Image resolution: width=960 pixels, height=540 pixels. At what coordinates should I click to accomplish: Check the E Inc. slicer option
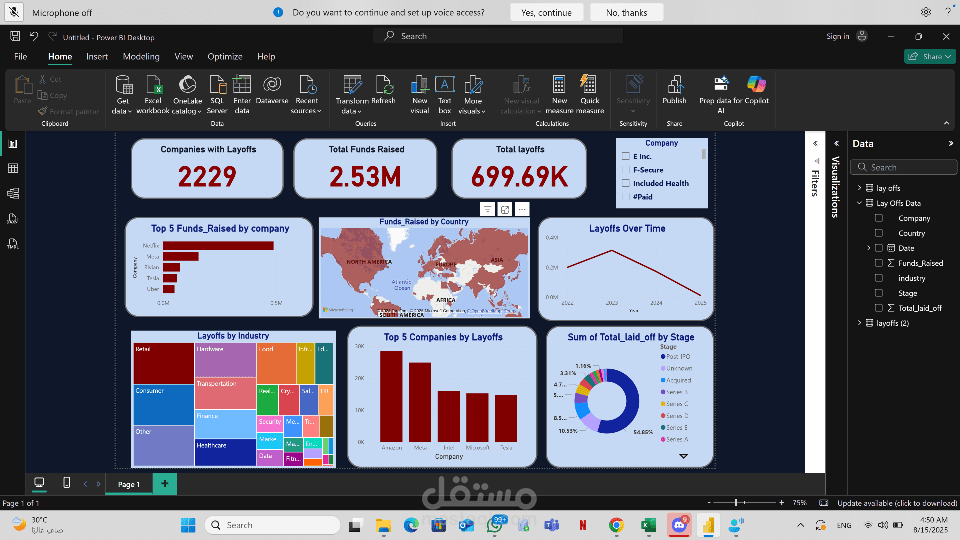(x=626, y=156)
